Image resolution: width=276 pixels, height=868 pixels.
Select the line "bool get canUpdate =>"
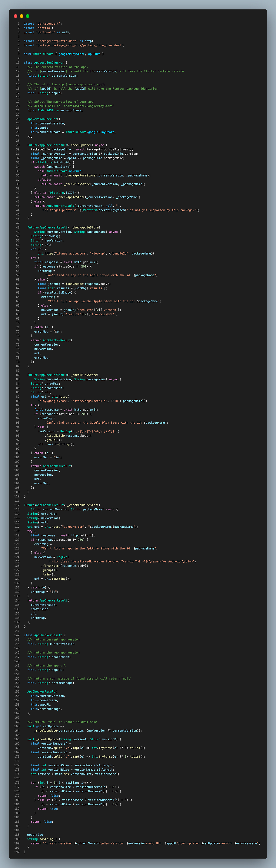pos(46,726)
